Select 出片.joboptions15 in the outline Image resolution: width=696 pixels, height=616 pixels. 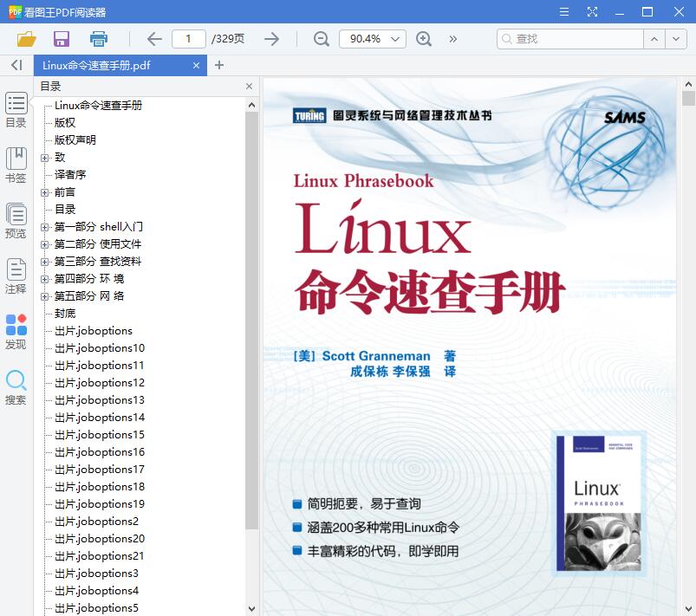coord(100,435)
